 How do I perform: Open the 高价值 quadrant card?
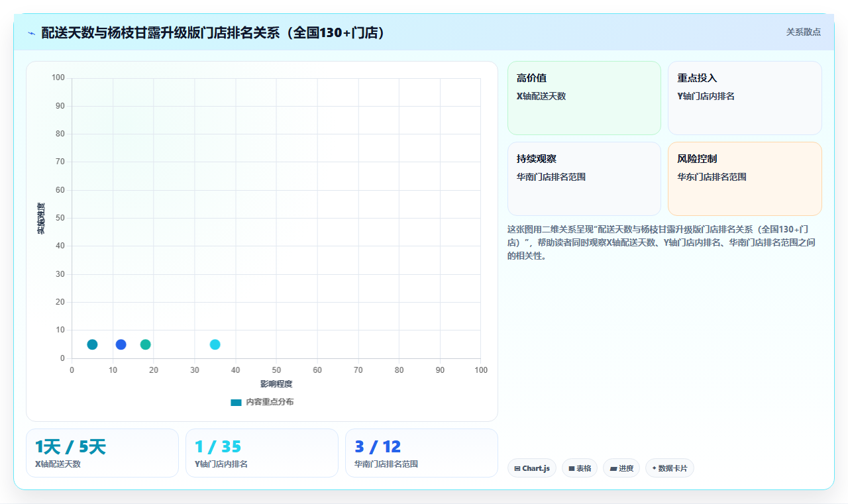point(584,98)
